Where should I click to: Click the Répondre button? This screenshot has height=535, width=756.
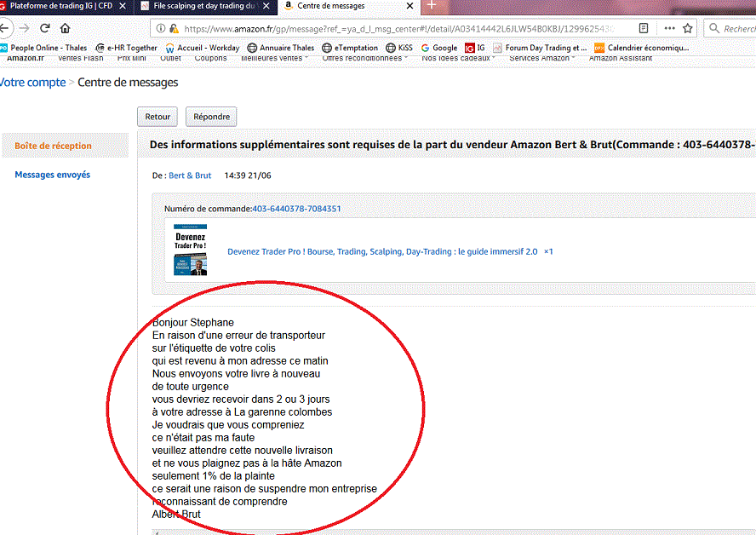tap(212, 117)
